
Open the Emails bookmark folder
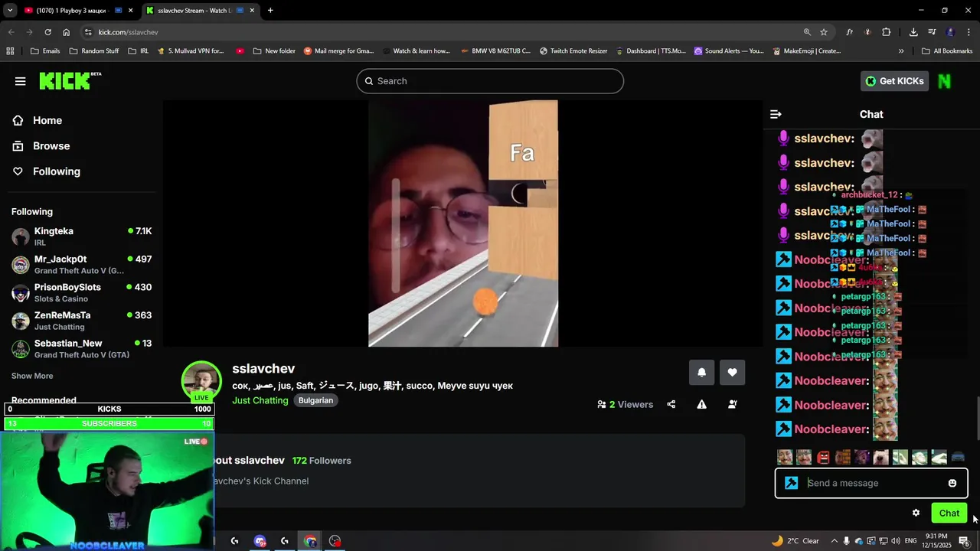[45, 51]
